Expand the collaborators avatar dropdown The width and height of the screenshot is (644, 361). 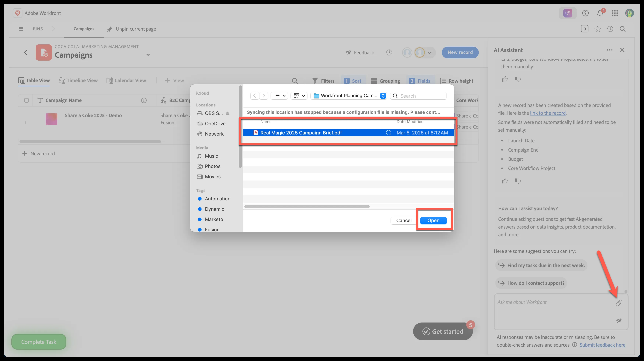coord(429,52)
